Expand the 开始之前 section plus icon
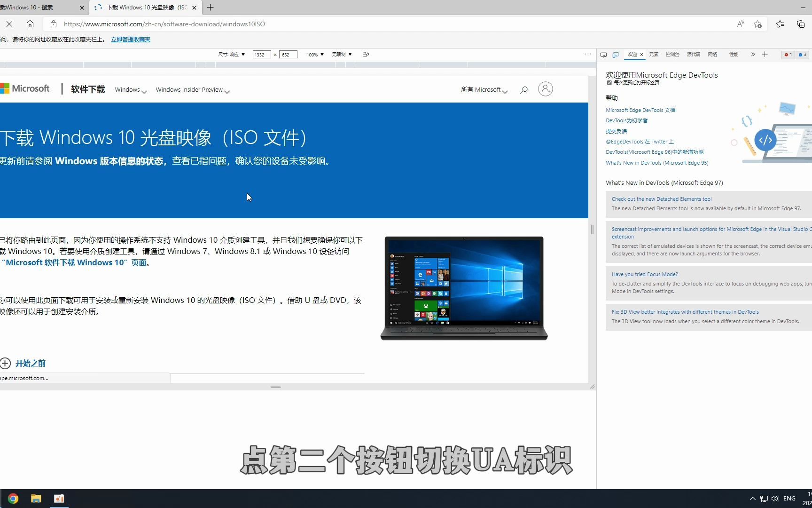Screen dimensions: 812x508 pos(5,363)
